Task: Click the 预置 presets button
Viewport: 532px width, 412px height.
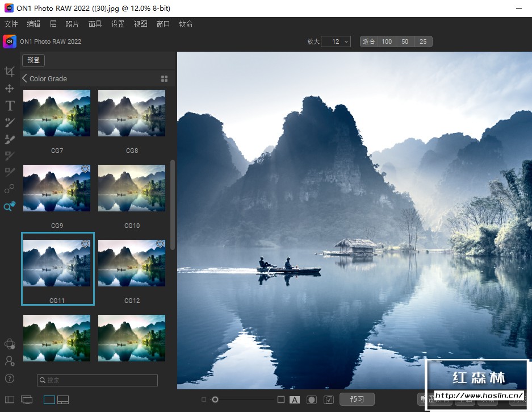Action: [x=33, y=60]
